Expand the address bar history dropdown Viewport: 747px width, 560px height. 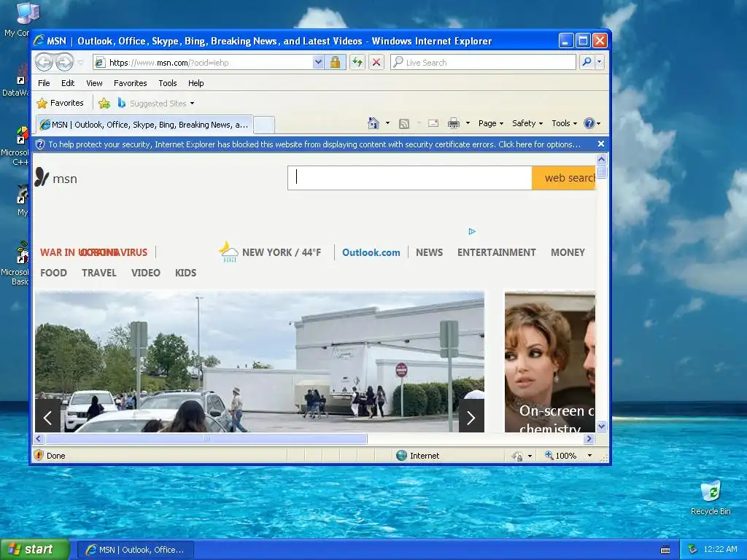click(x=318, y=63)
